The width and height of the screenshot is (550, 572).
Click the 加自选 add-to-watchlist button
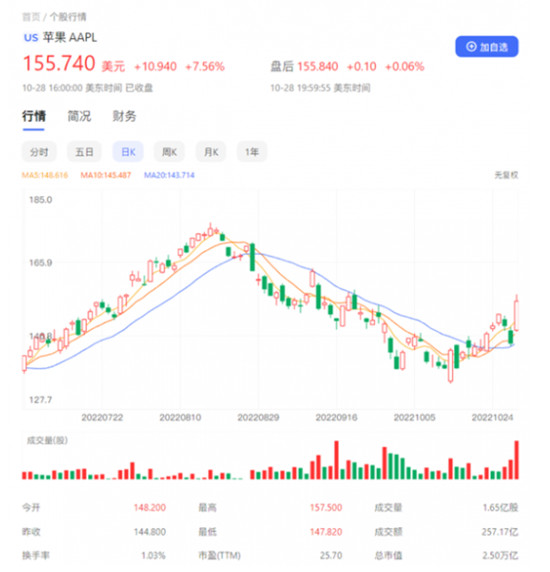click(x=487, y=47)
